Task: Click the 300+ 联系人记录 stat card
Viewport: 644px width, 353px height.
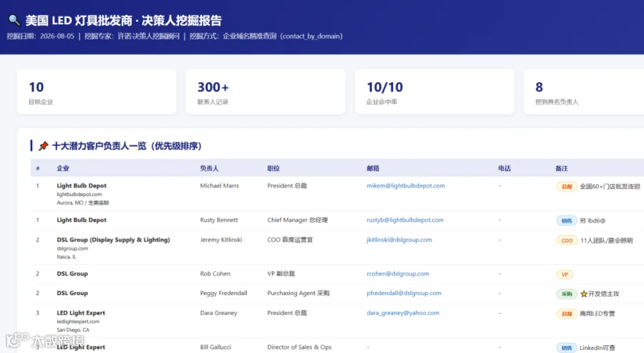Action: click(x=265, y=92)
